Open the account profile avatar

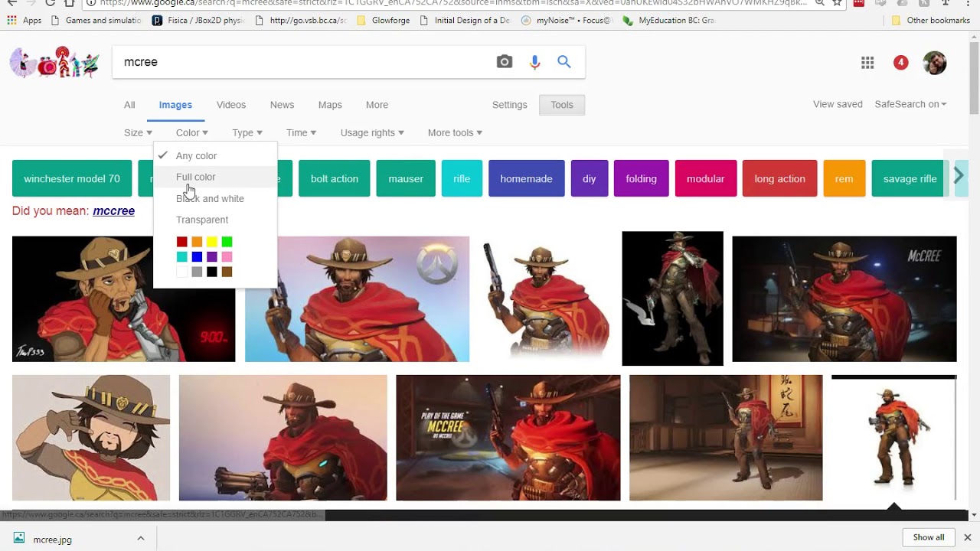click(x=935, y=63)
